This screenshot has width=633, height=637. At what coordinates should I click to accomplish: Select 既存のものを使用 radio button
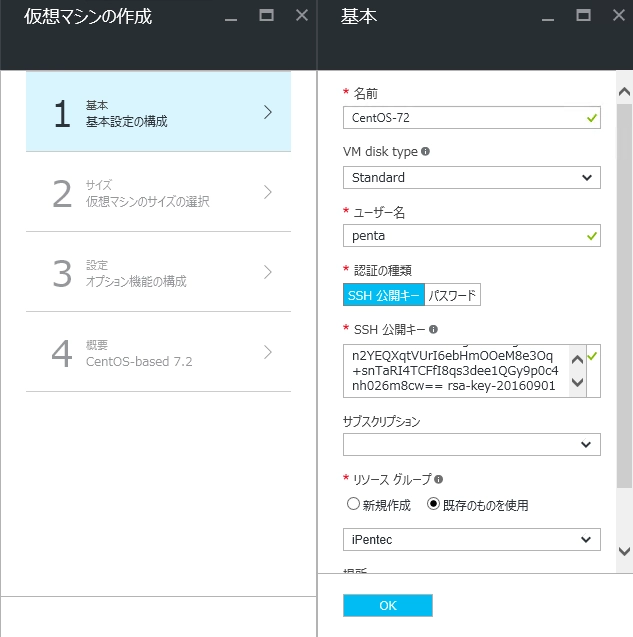tap(434, 504)
